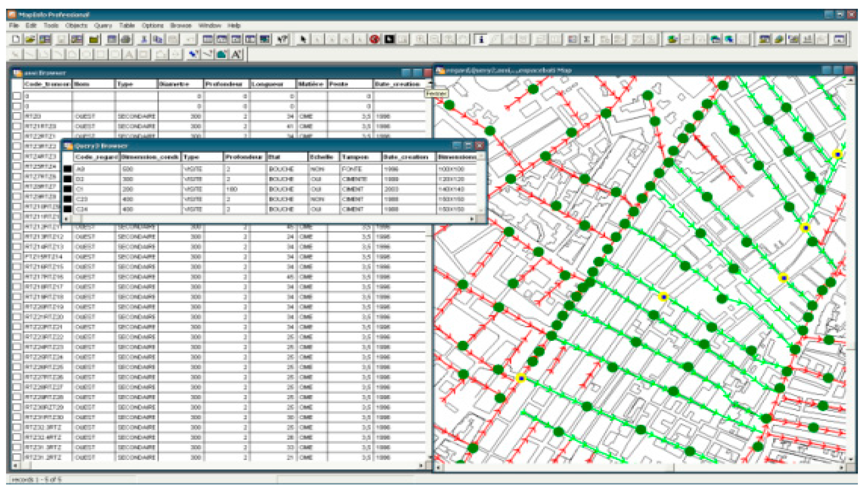
Task: Open a New Browser window icon
Action: (x=208, y=39)
